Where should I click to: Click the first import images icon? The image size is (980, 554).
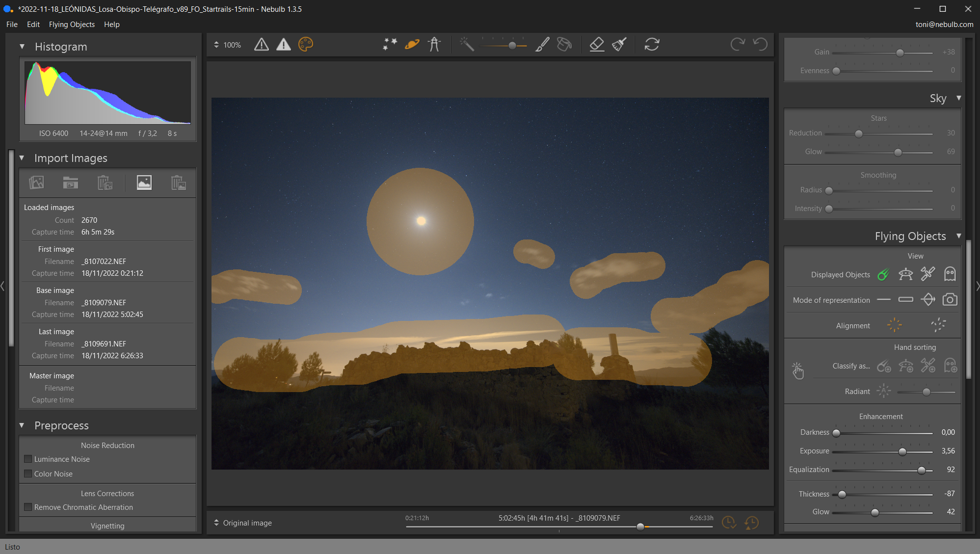click(36, 183)
